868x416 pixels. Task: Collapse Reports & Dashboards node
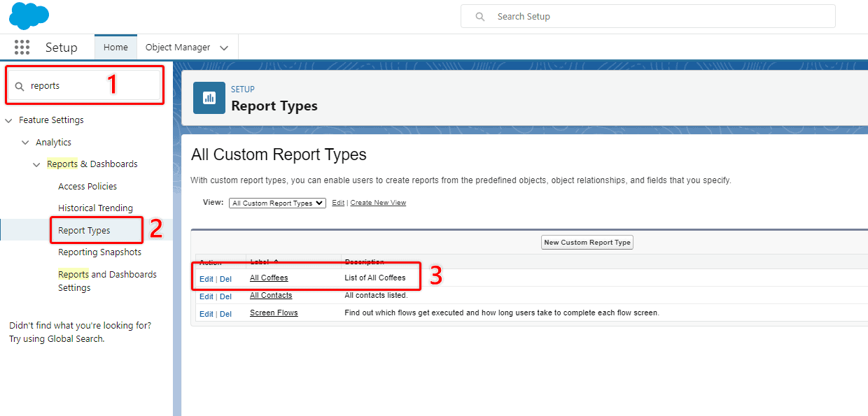click(x=36, y=164)
